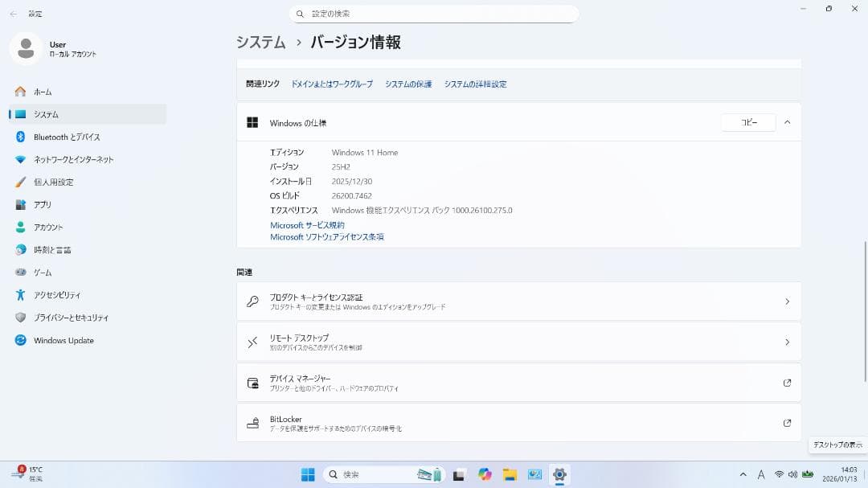The width and height of the screenshot is (868, 488).
Task: Click the 設定の検索 search field
Action: pyautogui.click(x=434, y=13)
